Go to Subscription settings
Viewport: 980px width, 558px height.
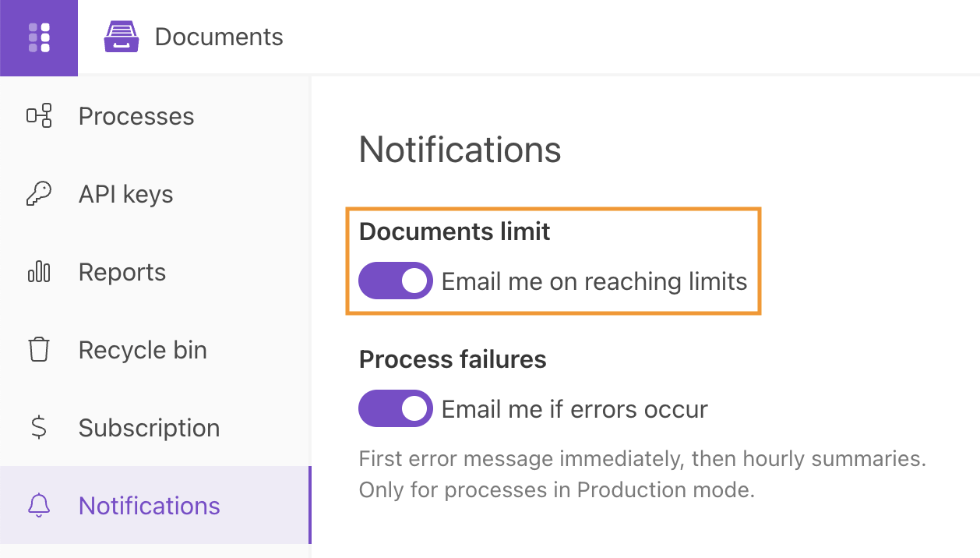pos(148,427)
